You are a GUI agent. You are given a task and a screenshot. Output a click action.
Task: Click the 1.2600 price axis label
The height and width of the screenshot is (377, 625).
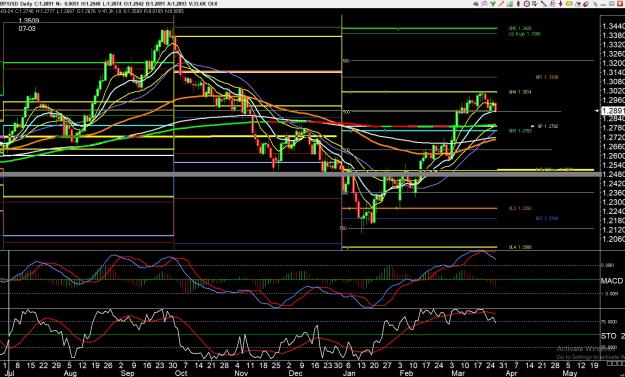613,156
